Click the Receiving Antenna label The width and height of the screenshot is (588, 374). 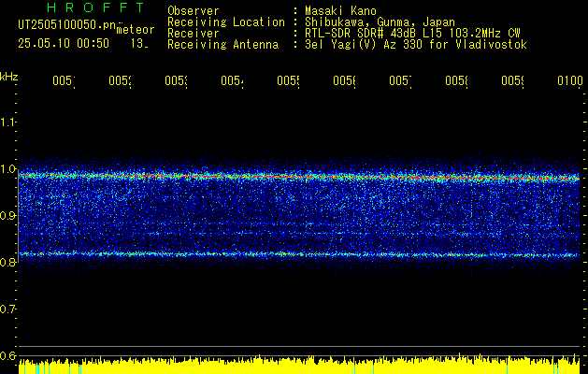click(222, 45)
